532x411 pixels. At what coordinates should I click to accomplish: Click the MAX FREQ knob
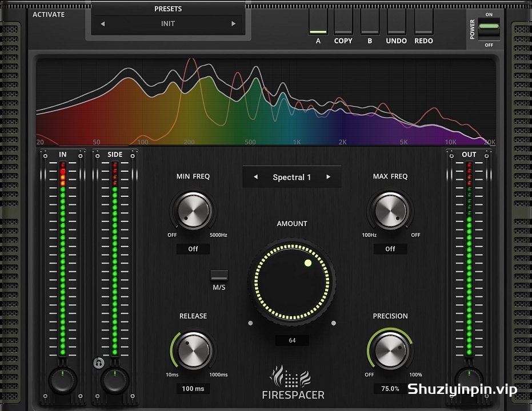pos(390,211)
